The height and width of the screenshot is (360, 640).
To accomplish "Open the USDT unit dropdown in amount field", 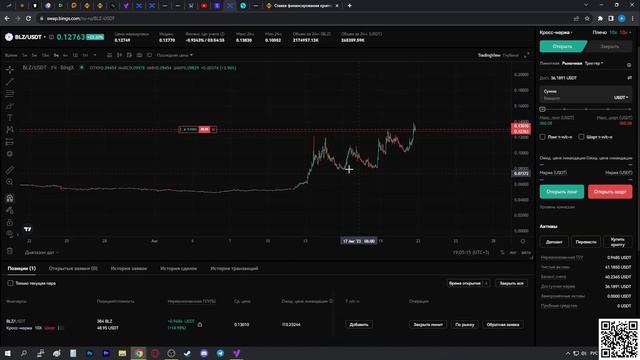I will point(621,98).
